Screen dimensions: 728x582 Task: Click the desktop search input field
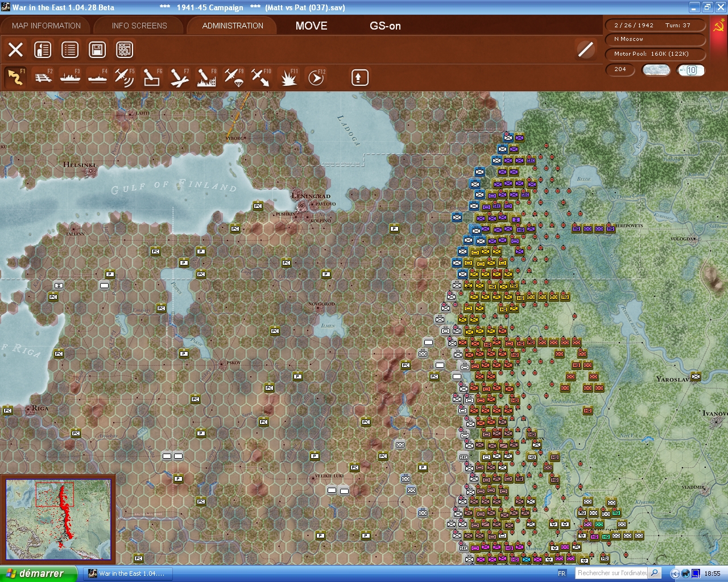click(611, 573)
